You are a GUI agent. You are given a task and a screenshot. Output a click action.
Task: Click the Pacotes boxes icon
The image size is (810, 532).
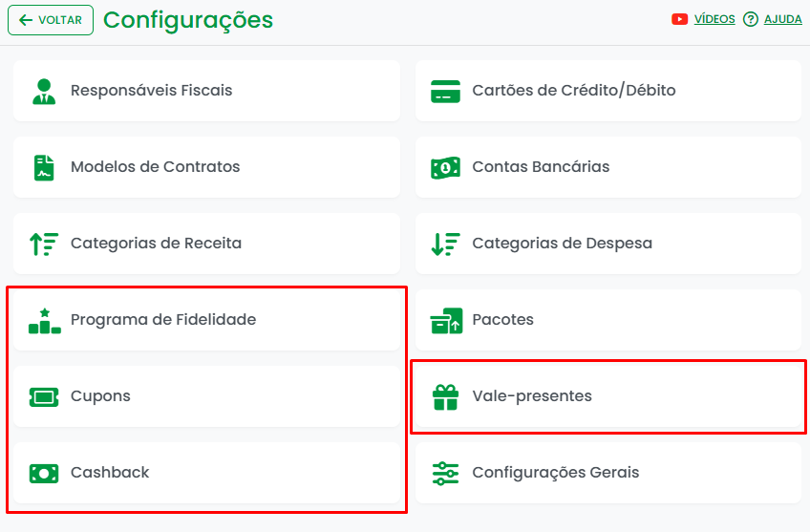click(x=445, y=320)
